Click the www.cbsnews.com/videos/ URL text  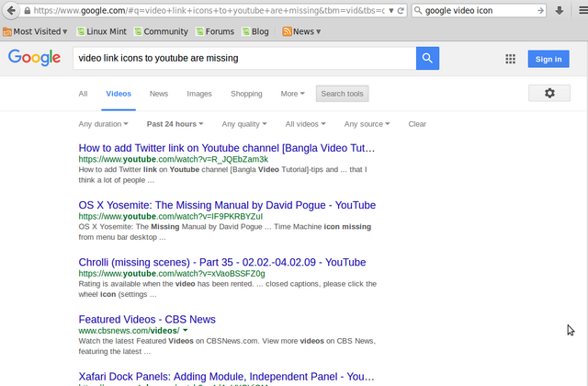[x=129, y=331]
